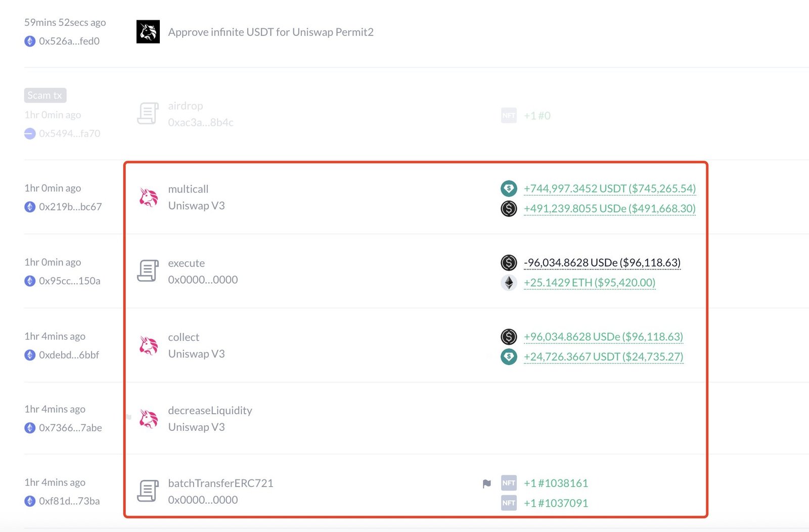This screenshot has width=809, height=532.
Task: Click the NFT badge beside #1037091
Action: point(509,503)
